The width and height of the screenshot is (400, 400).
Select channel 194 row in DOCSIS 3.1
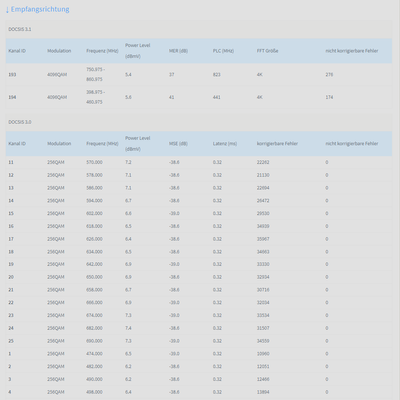(x=199, y=97)
